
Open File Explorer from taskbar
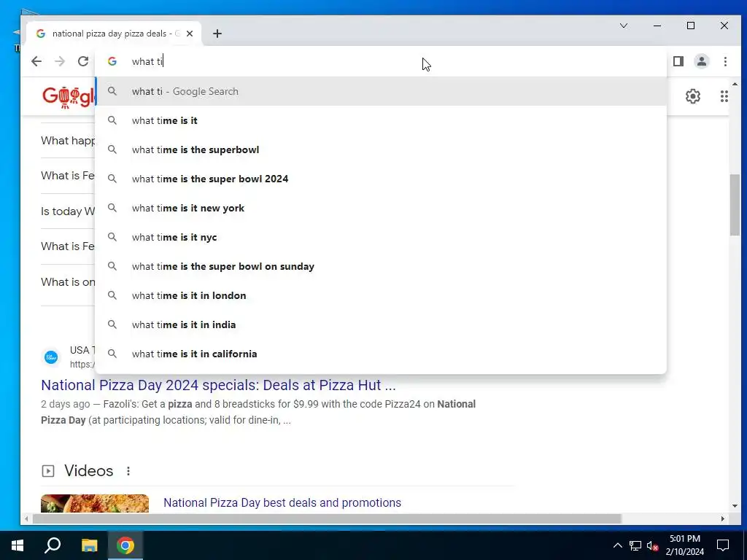(89, 545)
